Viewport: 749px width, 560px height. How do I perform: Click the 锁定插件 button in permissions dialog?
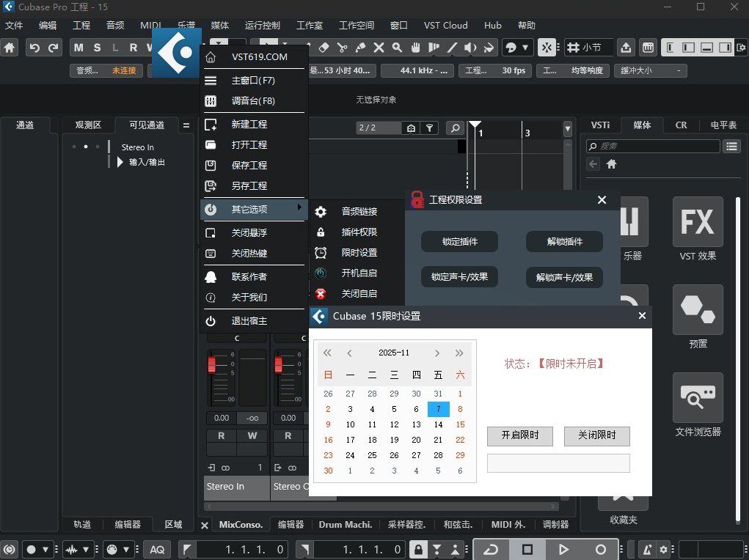click(x=459, y=241)
